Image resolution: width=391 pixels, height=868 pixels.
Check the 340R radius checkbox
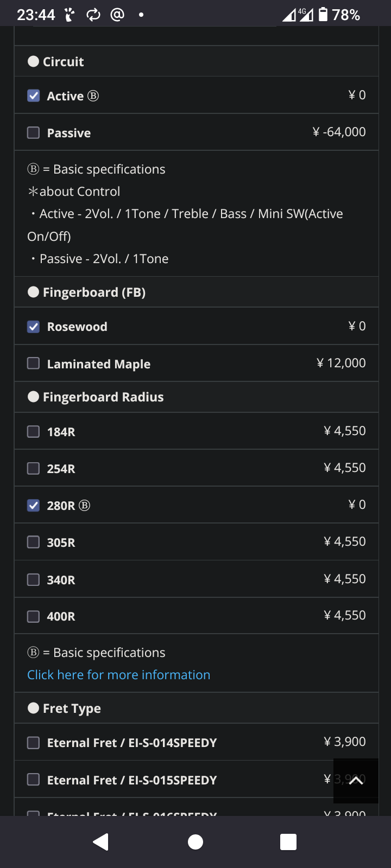pos(34,580)
